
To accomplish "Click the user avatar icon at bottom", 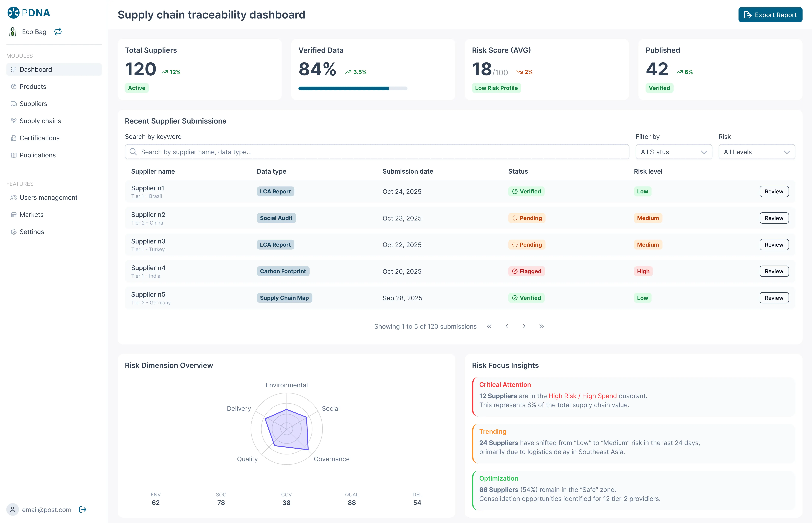I will [13, 509].
